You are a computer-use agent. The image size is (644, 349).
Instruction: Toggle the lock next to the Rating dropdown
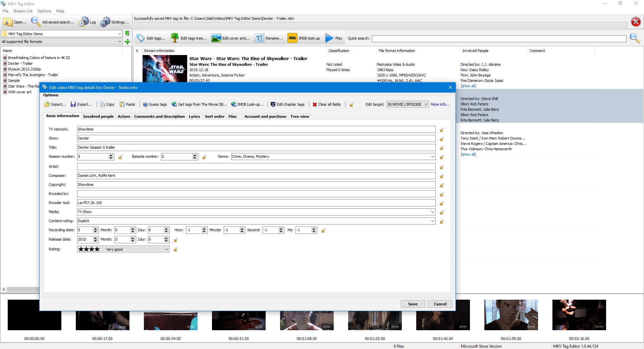point(176,249)
